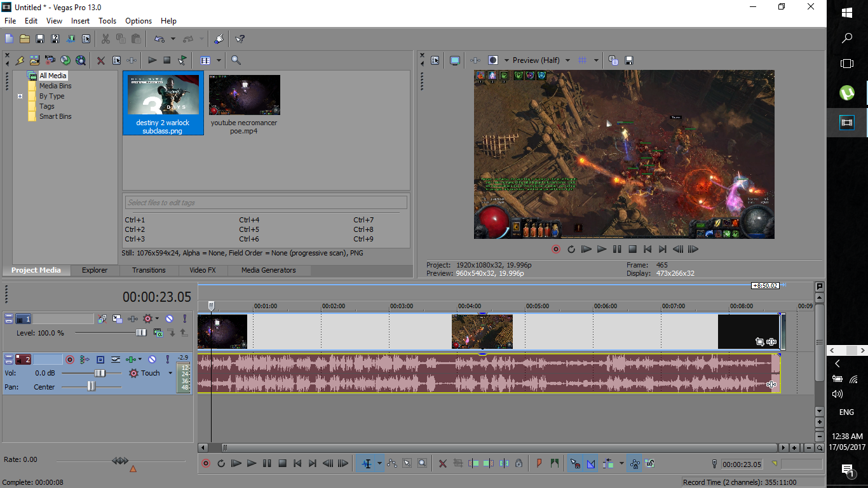This screenshot has height=488, width=868.
Task: Toggle Lock Envelopes to Events button
Action: pyautogui.click(x=635, y=463)
